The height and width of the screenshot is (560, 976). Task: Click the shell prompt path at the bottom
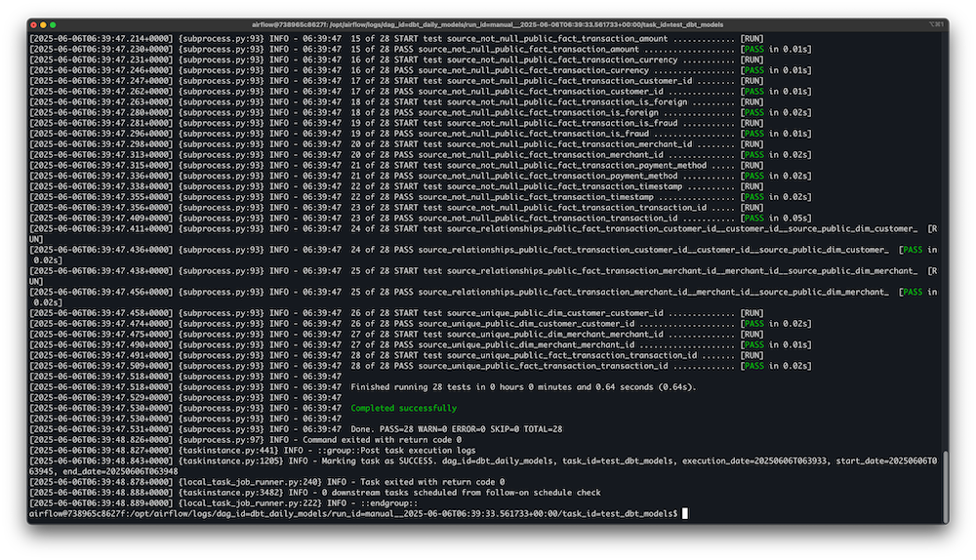pos(353,513)
